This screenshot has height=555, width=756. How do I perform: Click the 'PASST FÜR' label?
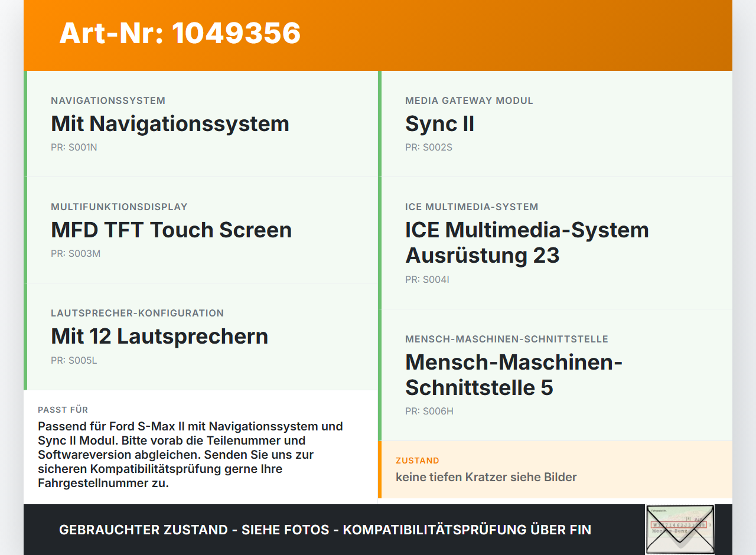point(63,410)
